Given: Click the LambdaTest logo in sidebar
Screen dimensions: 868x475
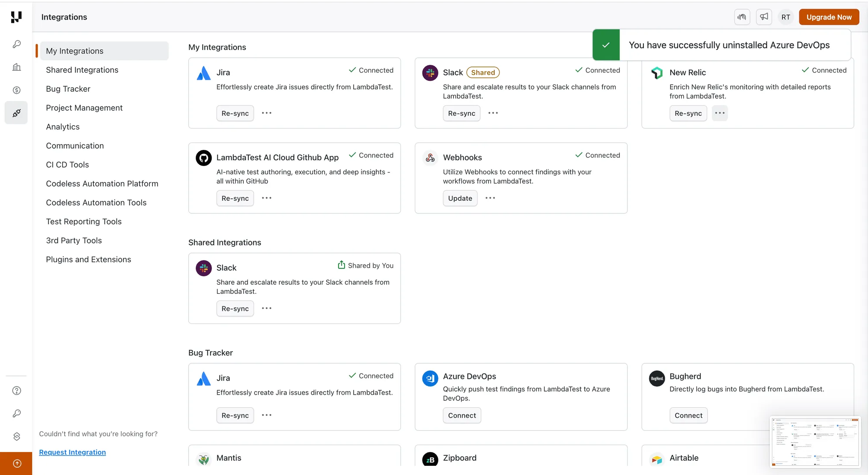Looking at the screenshot, I should pos(16,17).
